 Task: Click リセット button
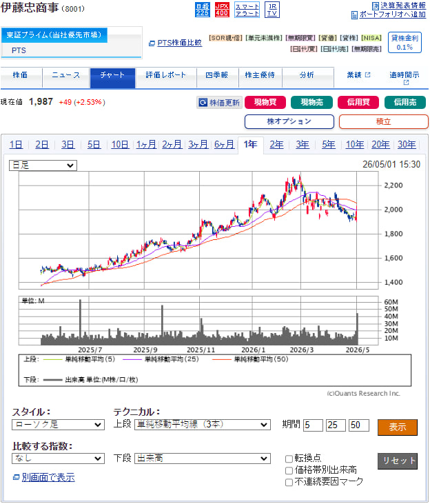pyautogui.click(x=398, y=461)
